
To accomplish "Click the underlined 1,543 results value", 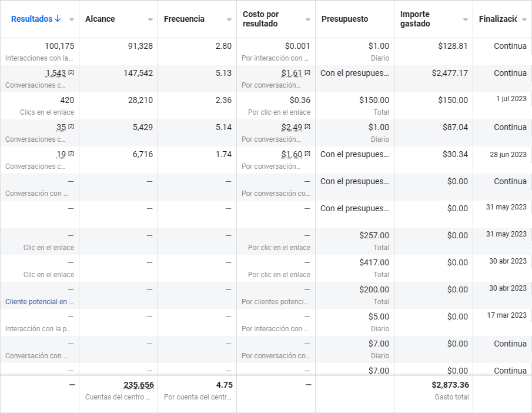I will pyautogui.click(x=56, y=73).
